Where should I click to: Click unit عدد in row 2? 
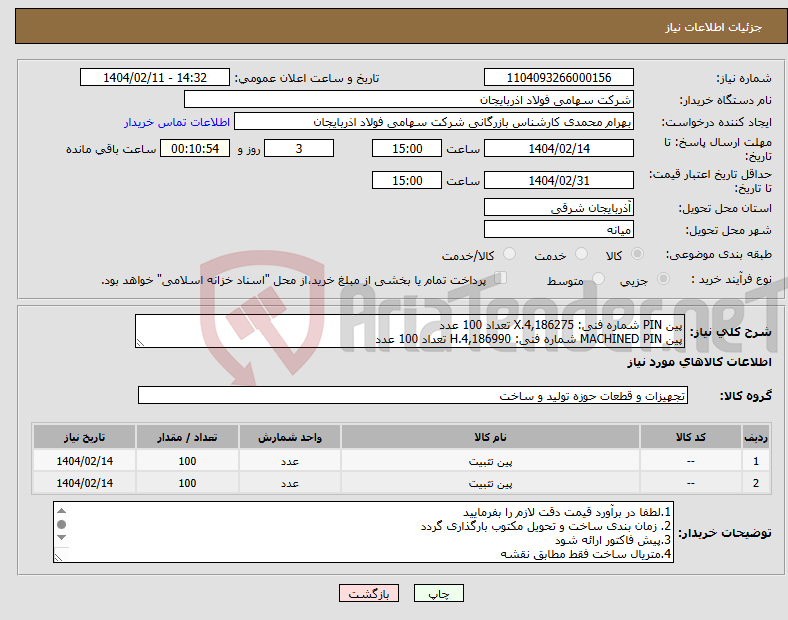290,483
